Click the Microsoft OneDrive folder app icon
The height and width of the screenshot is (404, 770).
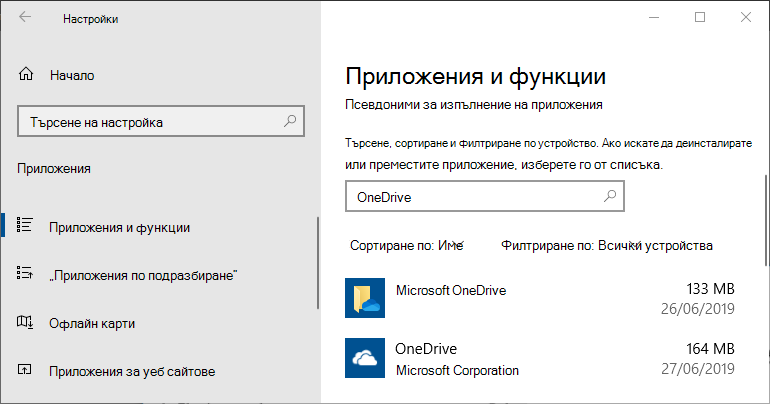365,298
